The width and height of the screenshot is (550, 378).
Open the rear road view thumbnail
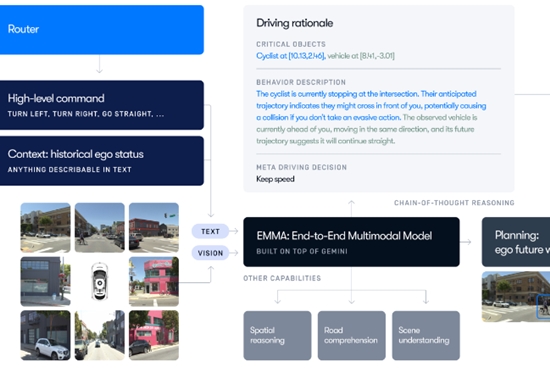tap(100, 335)
